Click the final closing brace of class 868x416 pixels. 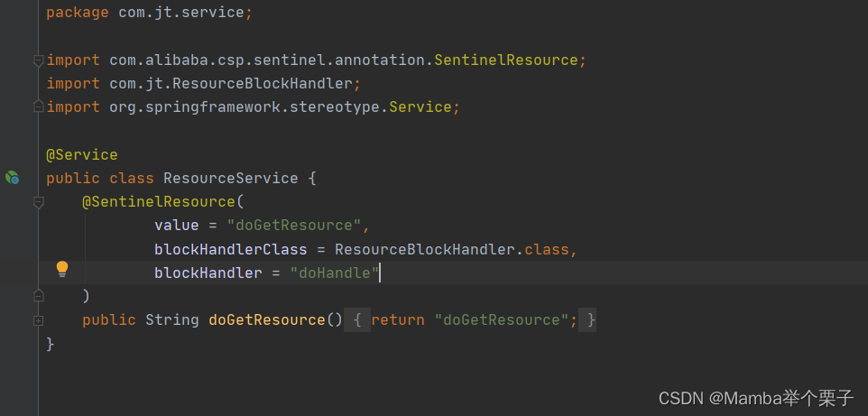51,344
